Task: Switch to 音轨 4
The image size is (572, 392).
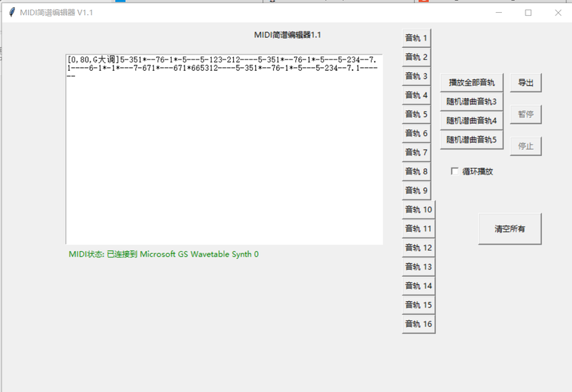Action: [416, 95]
